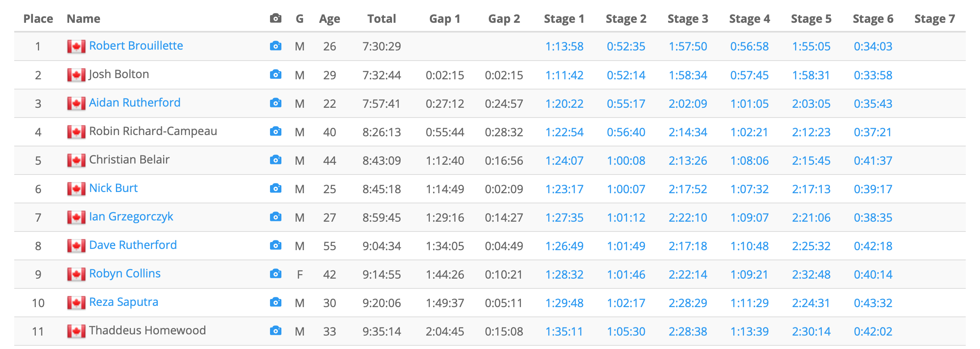Click Nick Burt's camera icon
This screenshot has height=349, width=980.
[275, 188]
